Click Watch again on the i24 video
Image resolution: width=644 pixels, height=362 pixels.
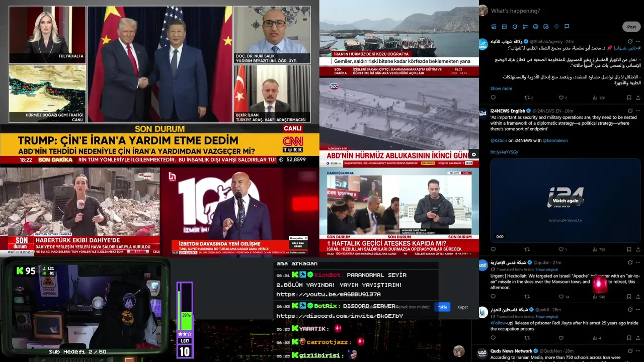pyautogui.click(x=566, y=201)
